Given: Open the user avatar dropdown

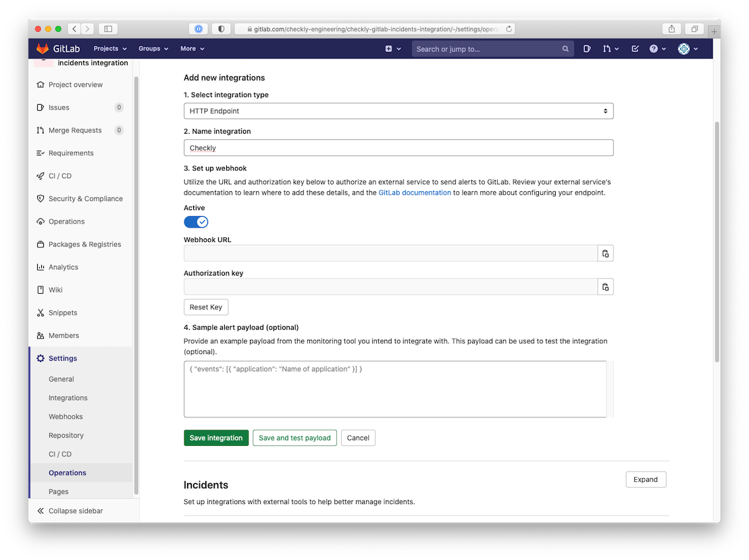Looking at the screenshot, I should [685, 48].
